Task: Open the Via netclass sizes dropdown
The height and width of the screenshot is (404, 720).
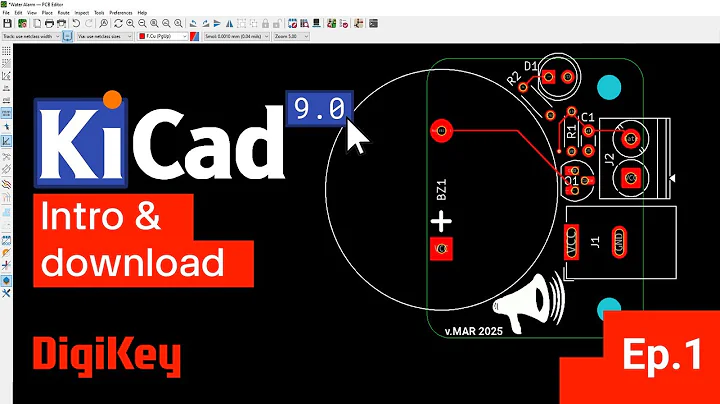Action: [105, 36]
